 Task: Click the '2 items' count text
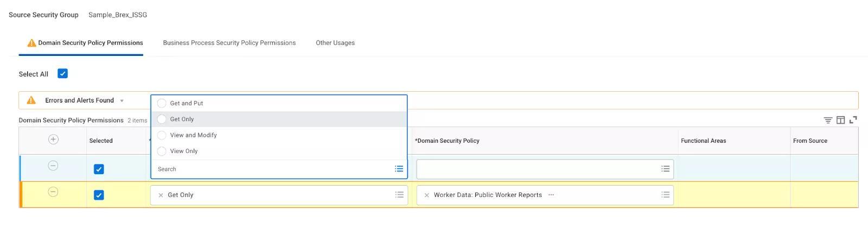point(137,120)
